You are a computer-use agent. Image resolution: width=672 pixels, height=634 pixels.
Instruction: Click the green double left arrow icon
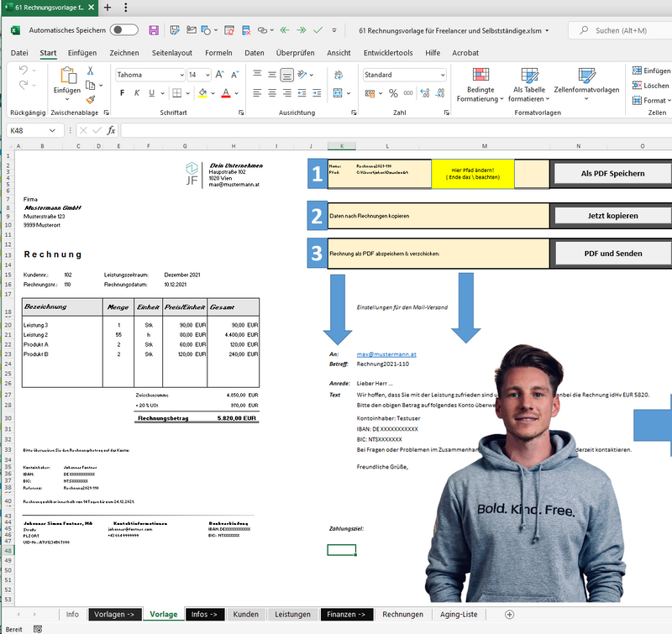coord(285,30)
